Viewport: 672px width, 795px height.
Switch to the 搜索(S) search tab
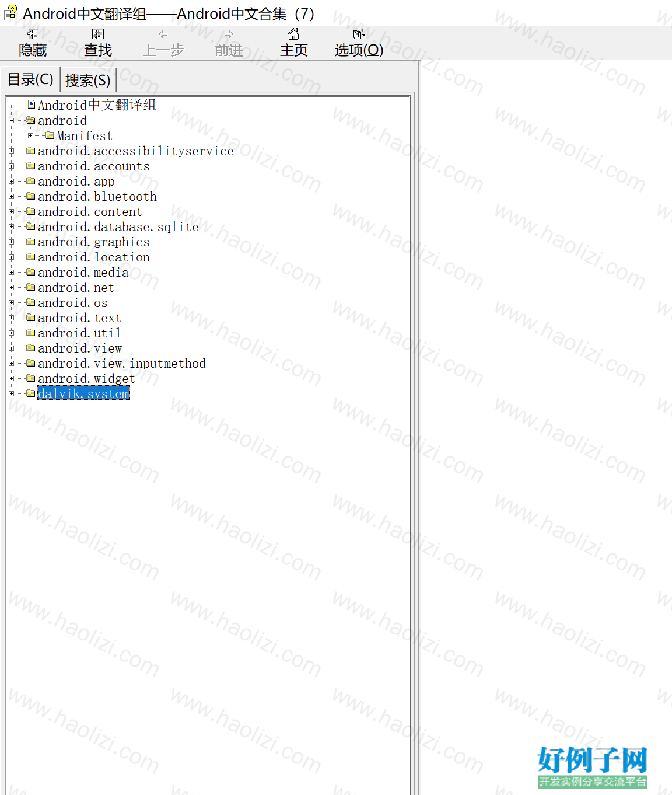tap(88, 81)
